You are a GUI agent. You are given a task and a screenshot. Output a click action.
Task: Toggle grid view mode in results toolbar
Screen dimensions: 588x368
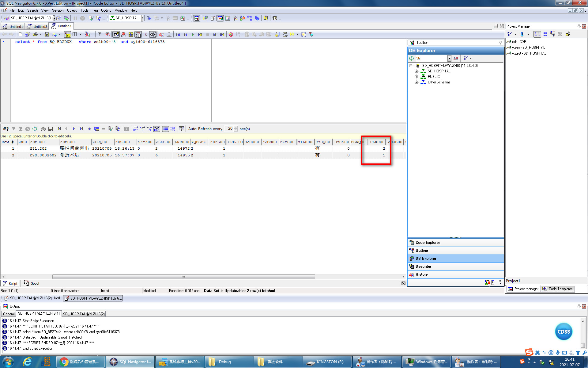(x=165, y=129)
